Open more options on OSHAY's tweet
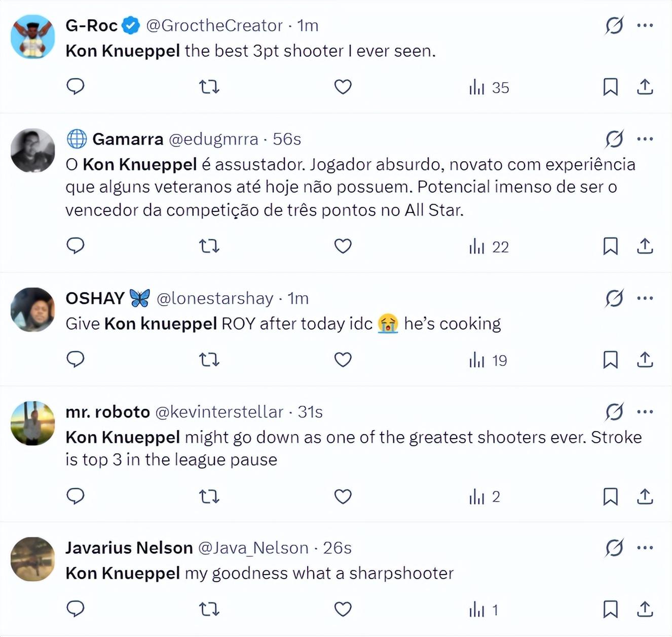The height and width of the screenshot is (637, 672). [x=645, y=298]
